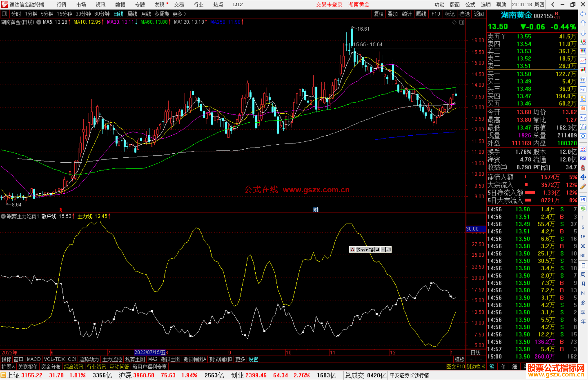588x380 pixels.
Task: Expand the 扩展 bottom panel
Action: click(x=8, y=367)
